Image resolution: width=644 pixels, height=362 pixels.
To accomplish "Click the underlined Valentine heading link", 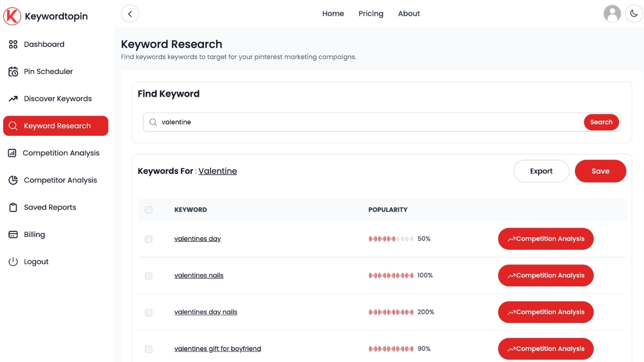I will (217, 171).
